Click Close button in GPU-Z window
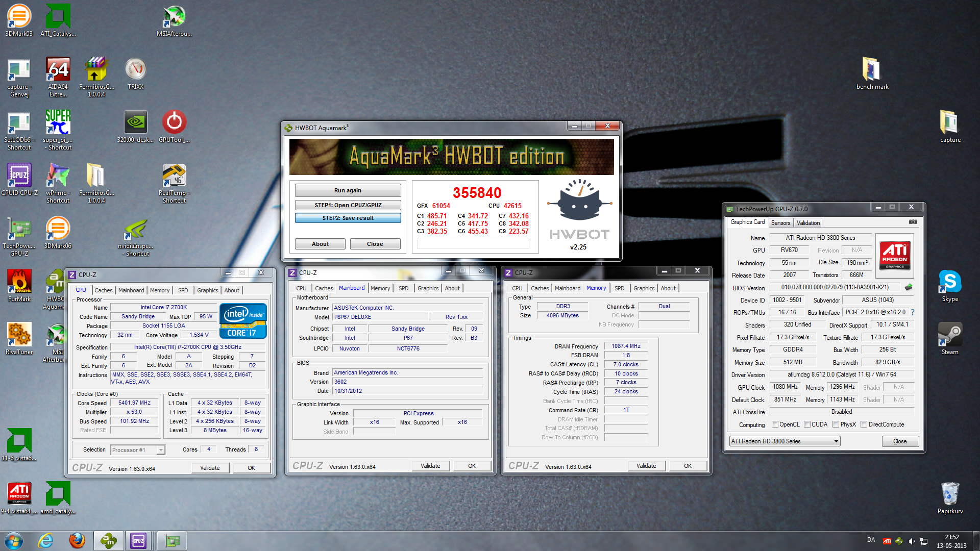 pyautogui.click(x=900, y=441)
